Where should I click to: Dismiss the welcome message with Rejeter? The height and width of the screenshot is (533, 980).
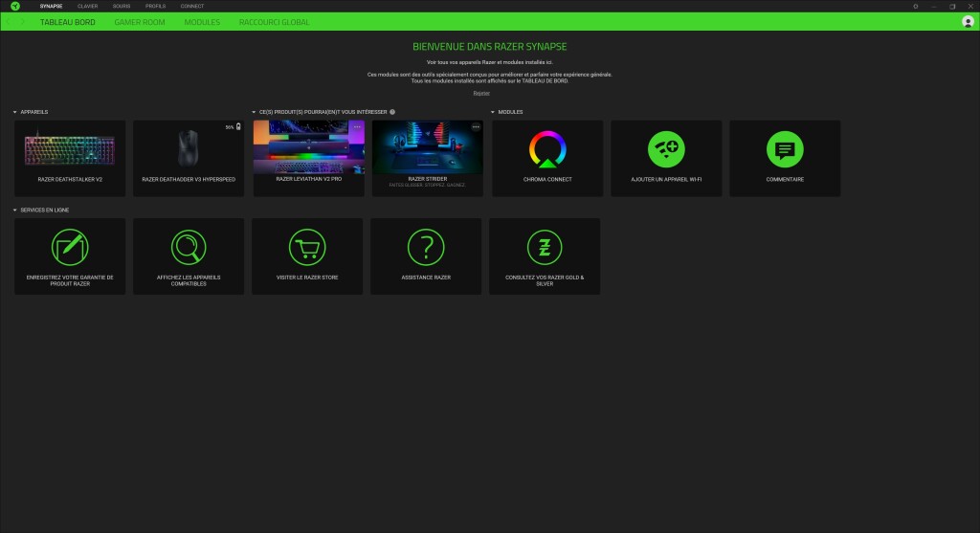click(x=481, y=93)
